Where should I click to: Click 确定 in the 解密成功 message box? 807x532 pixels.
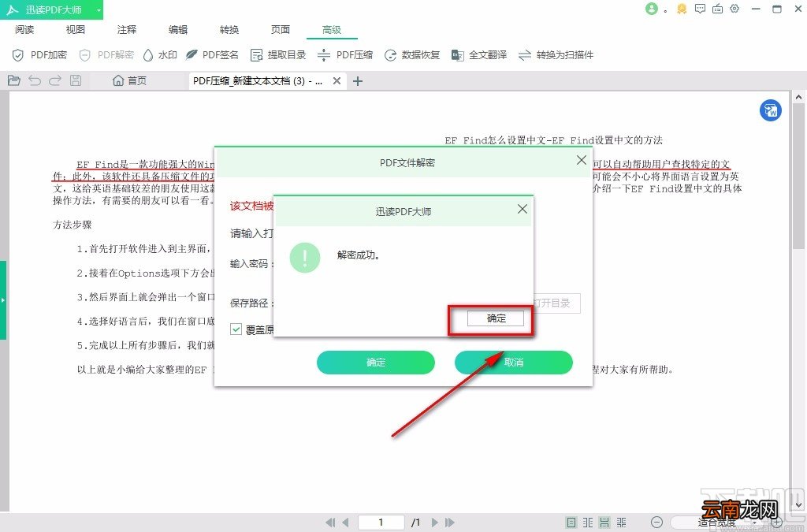(496, 318)
